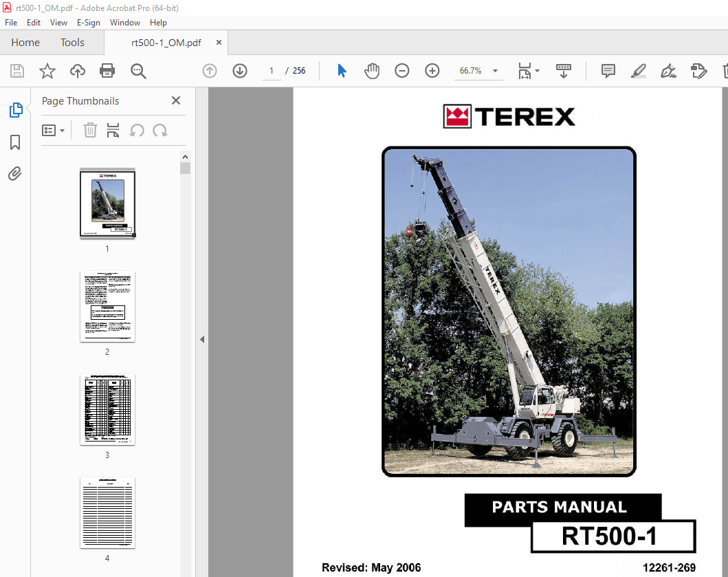Select the rt500-1_OM.pdf document tab
Screen dimensions: 728x577
(166, 42)
